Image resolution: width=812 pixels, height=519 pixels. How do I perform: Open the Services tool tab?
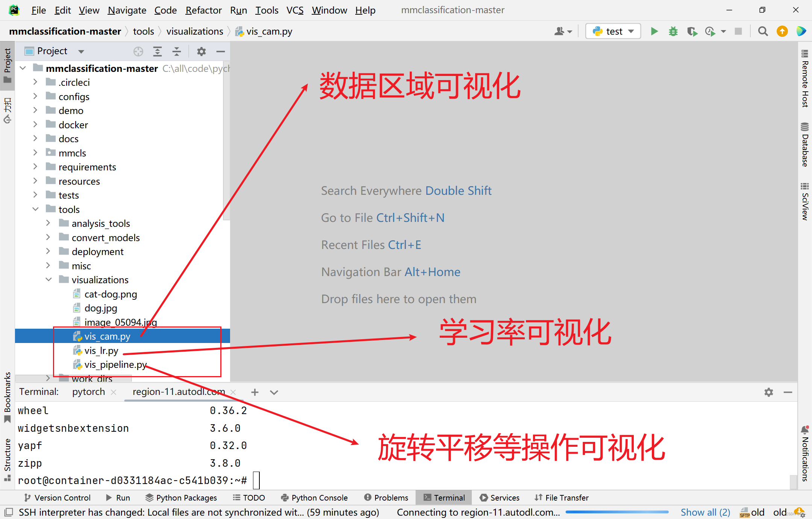point(500,498)
